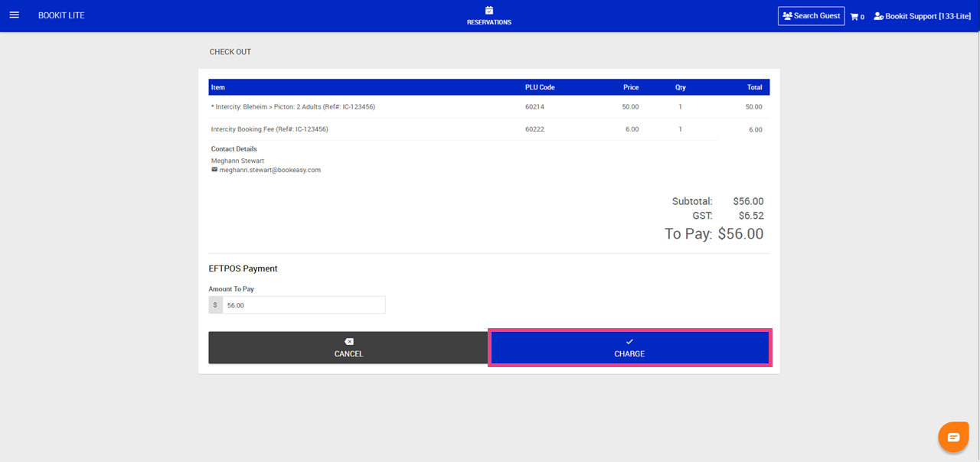The width and height of the screenshot is (980, 462).
Task: Cancel the checkout
Action: point(348,347)
